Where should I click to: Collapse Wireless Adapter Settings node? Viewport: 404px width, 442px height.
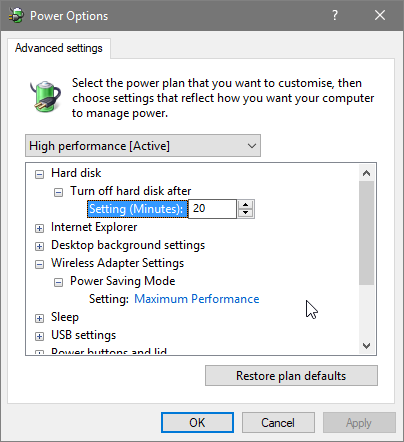tap(39, 264)
